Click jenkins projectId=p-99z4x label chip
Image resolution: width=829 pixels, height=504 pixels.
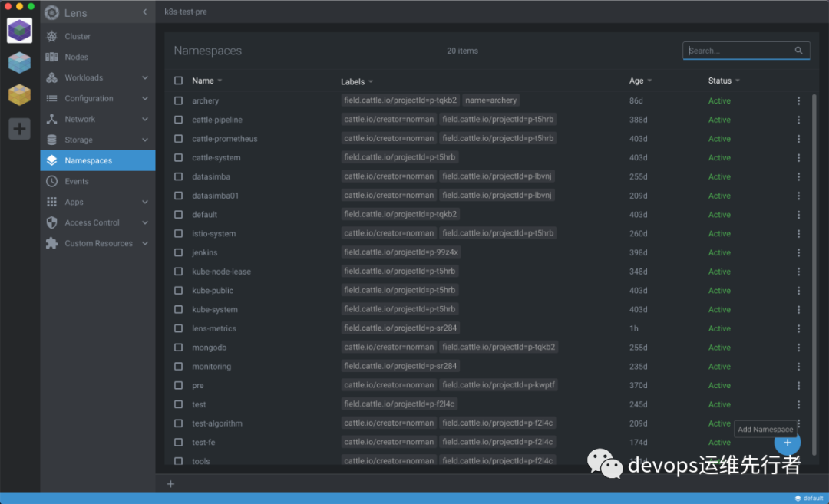point(401,252)
